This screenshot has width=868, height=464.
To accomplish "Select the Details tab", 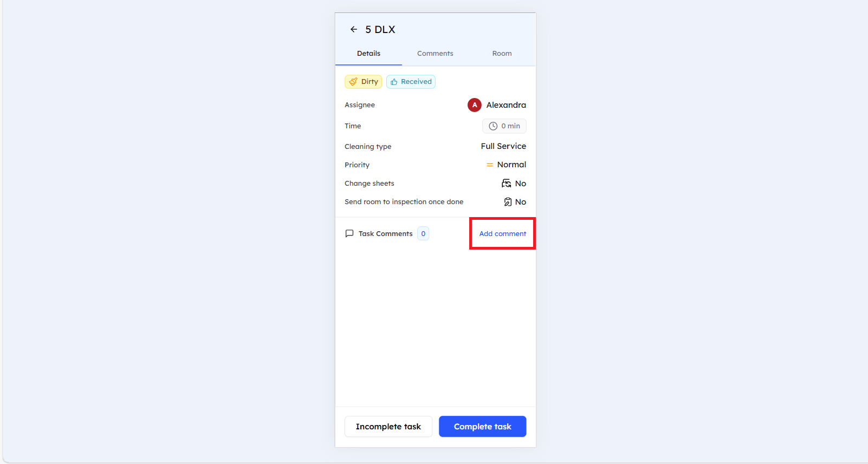I will [x=368, y=54].
